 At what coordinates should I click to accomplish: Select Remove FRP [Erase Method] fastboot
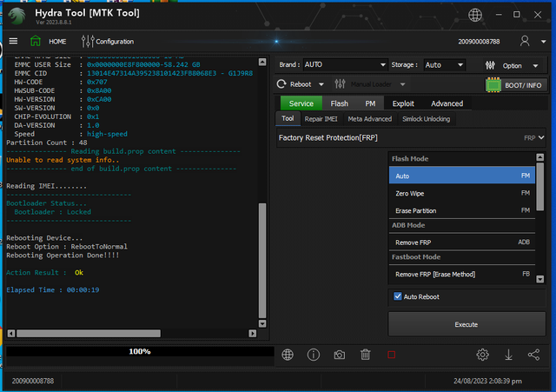click(x=462, y=274)
